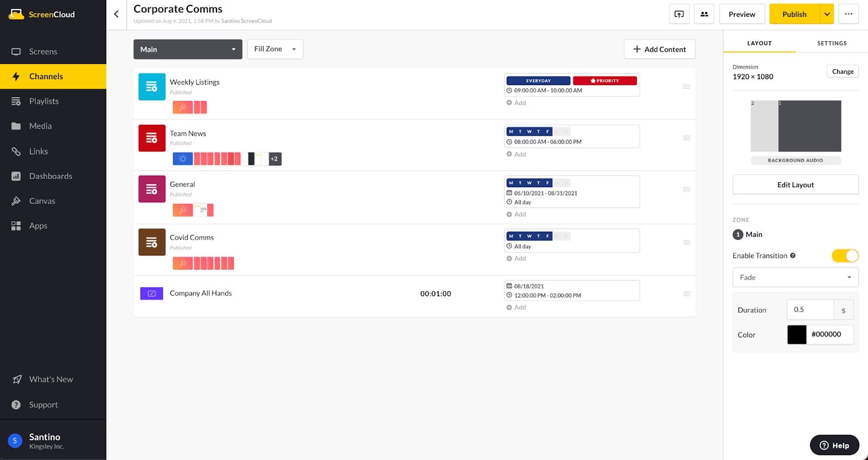868x460 pixels.
Task: Open the Help chat button
Action: pyautogui.click(x=834, y=445)
